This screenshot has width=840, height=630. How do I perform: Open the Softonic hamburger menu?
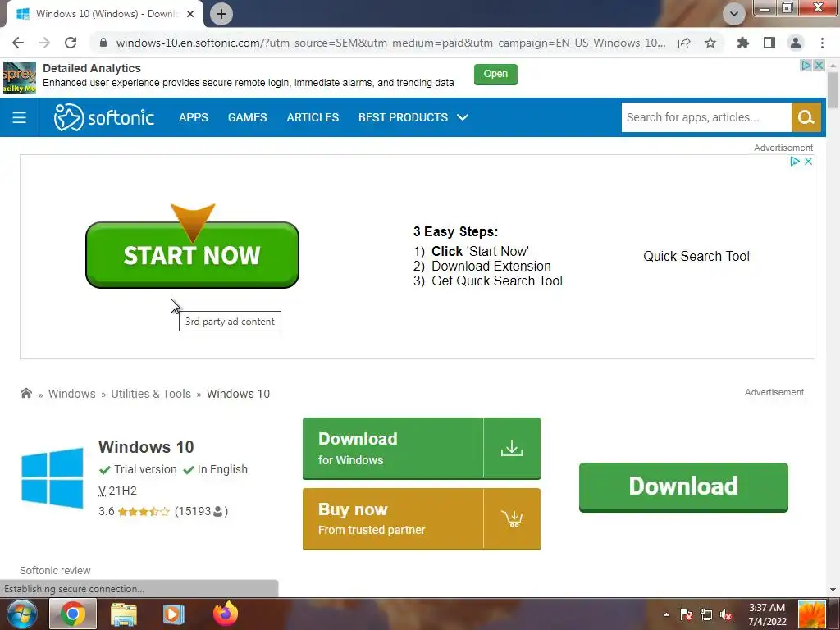click(20, 117)
